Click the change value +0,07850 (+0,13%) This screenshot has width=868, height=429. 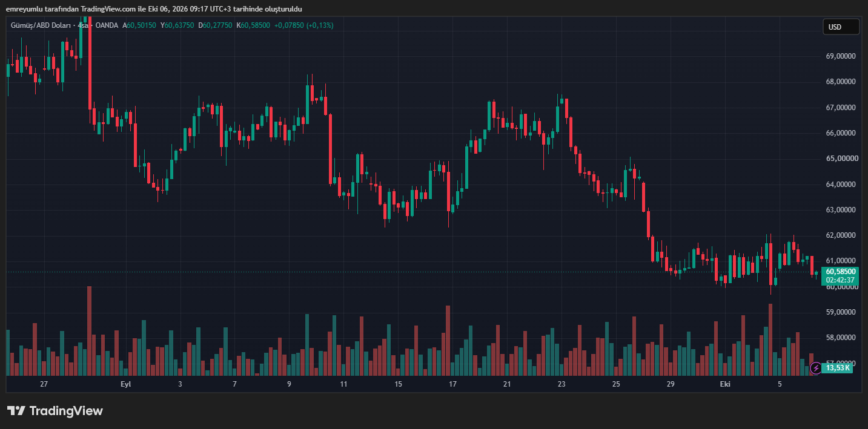(304, 25)
